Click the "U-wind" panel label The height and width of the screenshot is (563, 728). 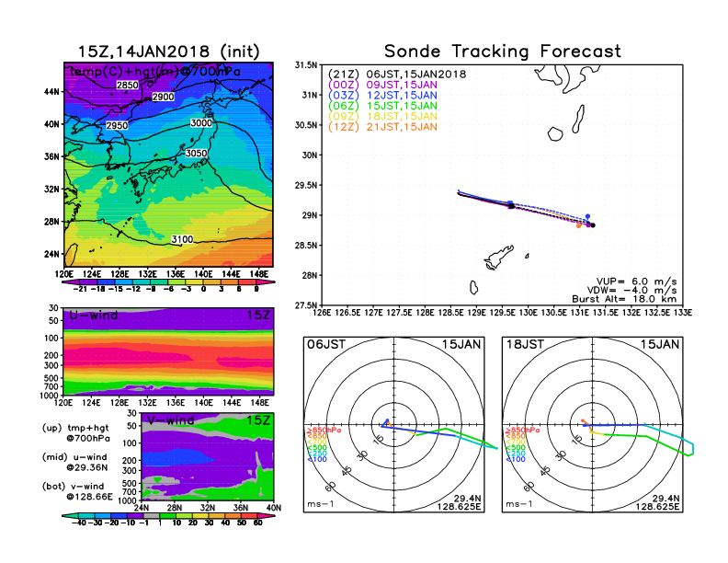click(x=94, y=316)
